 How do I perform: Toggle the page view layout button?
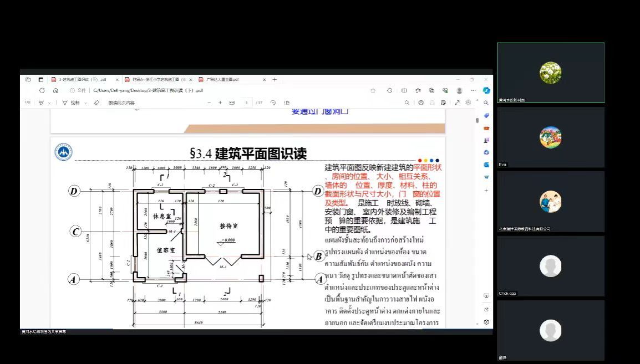[x=287, y=102]
